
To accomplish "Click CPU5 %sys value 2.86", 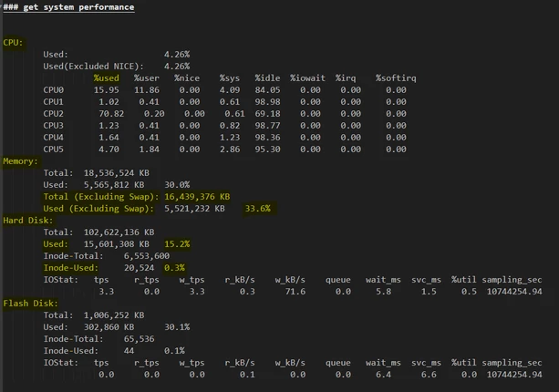I will [x=230, y=149].
